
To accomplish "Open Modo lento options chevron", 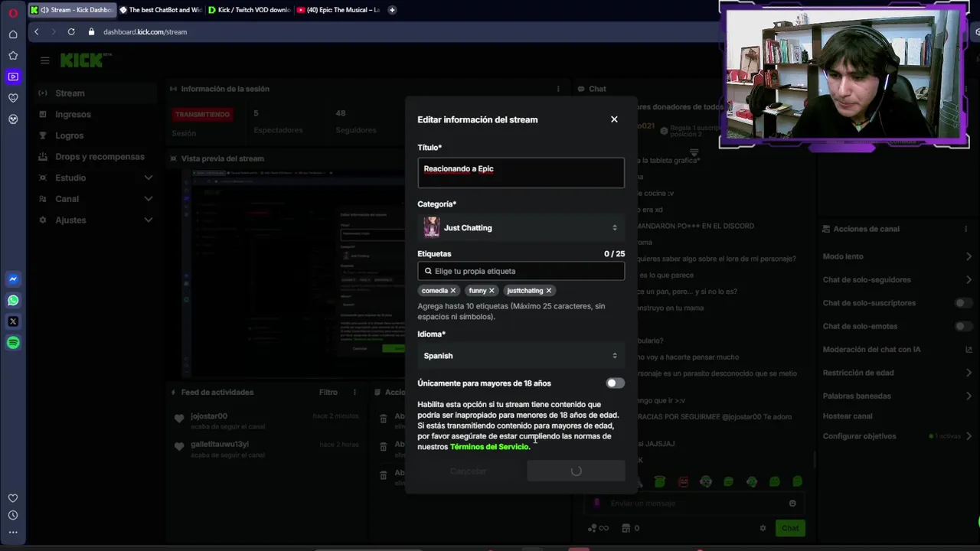I will coord(969,256).
